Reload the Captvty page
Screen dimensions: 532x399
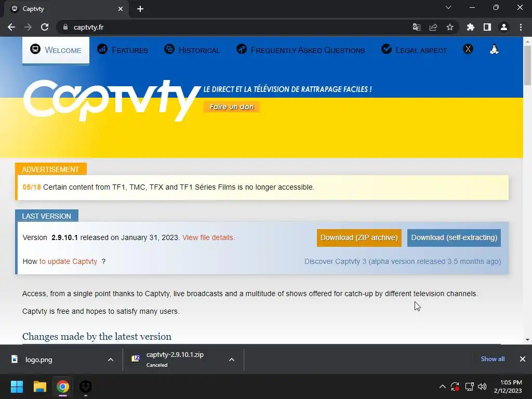45,27
